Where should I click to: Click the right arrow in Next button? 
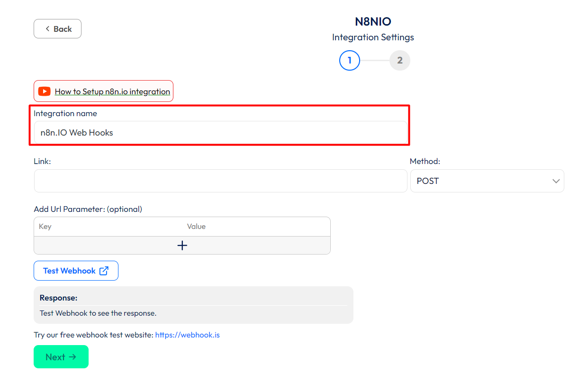(x=72, y=357)
